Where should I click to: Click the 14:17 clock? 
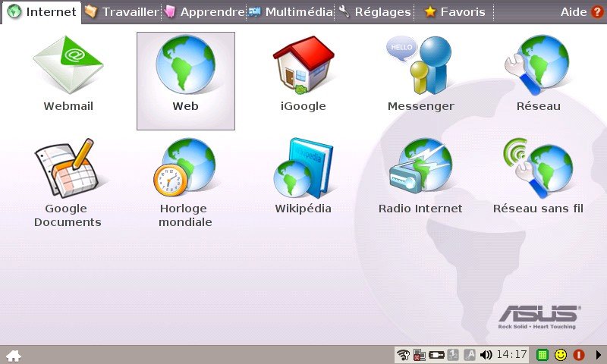click(x=511, y=354)
